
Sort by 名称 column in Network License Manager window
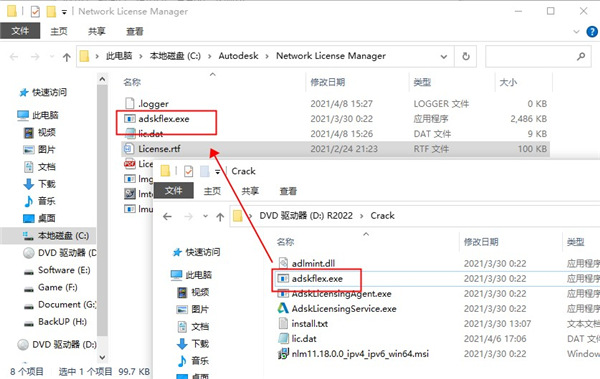pos(132,82)
